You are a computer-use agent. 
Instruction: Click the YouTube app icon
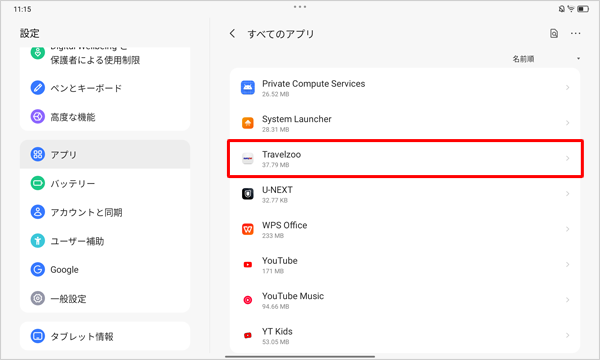(x=248, y=264)
